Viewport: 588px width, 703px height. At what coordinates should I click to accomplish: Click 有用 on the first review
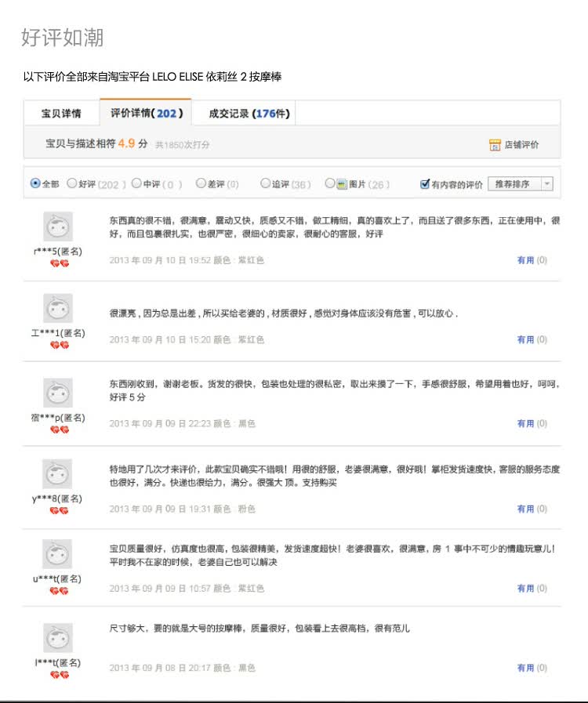pos(531,260)
